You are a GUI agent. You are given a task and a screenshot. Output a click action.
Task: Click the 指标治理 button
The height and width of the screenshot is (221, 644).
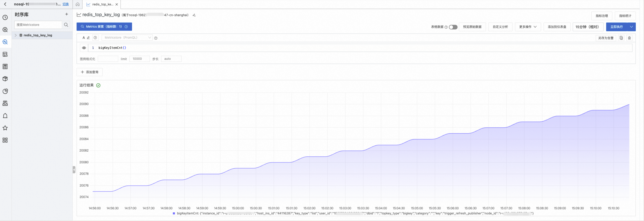pyautogui.click(x=602, y=16)
